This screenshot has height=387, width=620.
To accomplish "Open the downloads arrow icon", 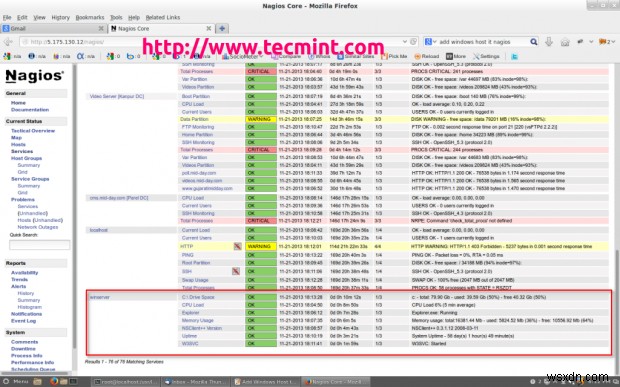I will [x=549, y=42].
